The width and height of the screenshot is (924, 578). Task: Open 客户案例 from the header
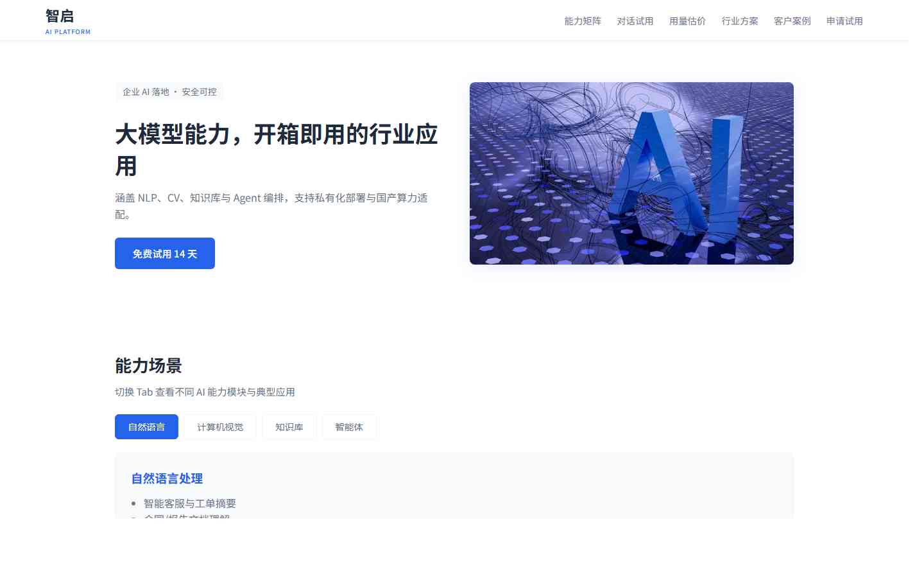tap(792, 21)
